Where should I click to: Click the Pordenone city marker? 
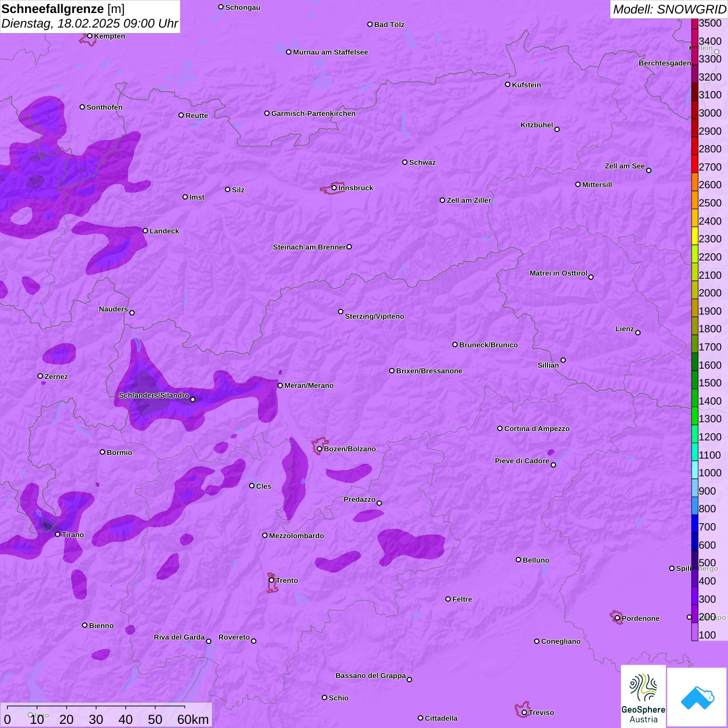tap(617, 618)
